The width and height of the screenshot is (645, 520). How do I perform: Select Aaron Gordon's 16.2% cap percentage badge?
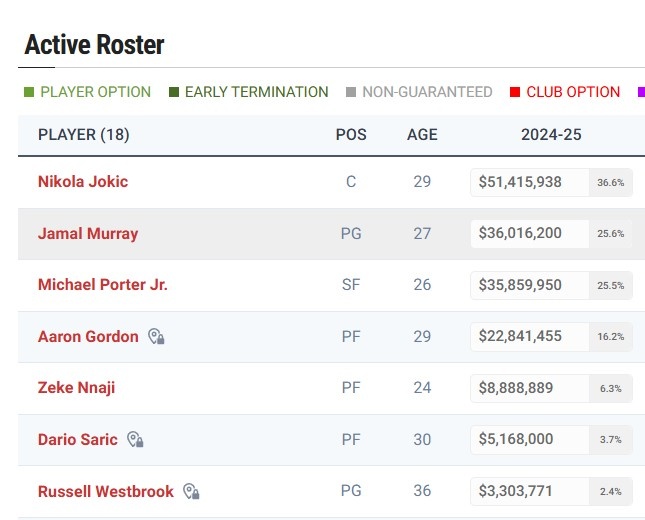[610, 337]
